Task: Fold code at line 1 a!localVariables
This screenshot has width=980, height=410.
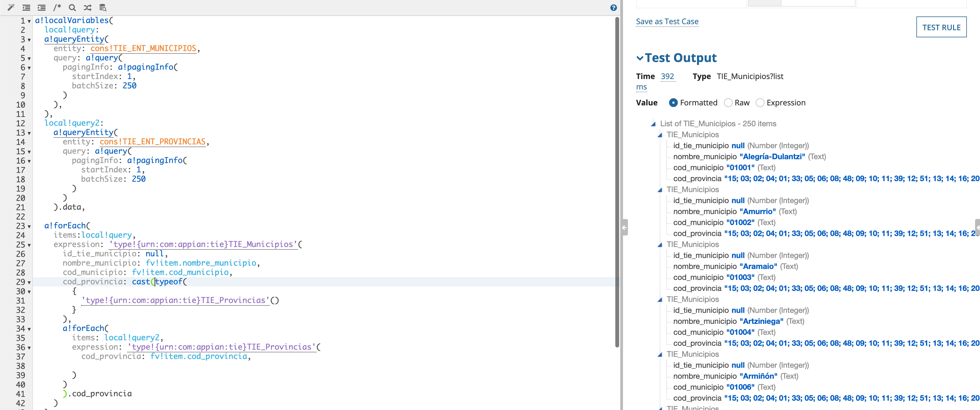Action: point(29,21)
